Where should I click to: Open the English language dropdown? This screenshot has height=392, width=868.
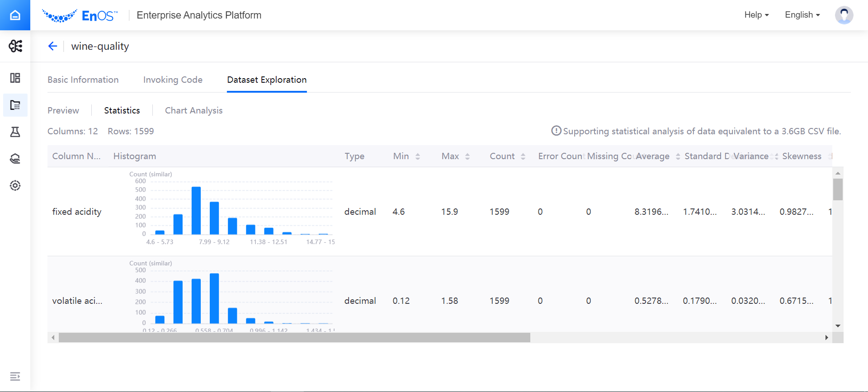(802, 15)
